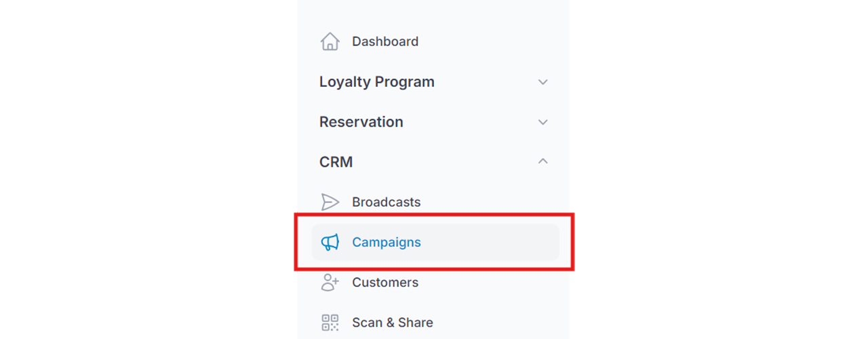Choose the Scan & Share text entry
This screenshot has height=339, width=868.
click(x=393, y=322)
